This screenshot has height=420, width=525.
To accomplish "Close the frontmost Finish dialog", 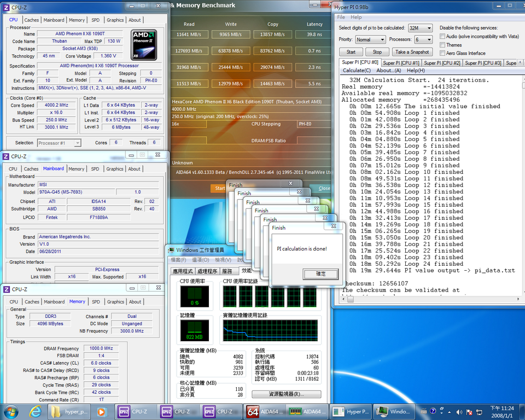I will click(334, 226).
